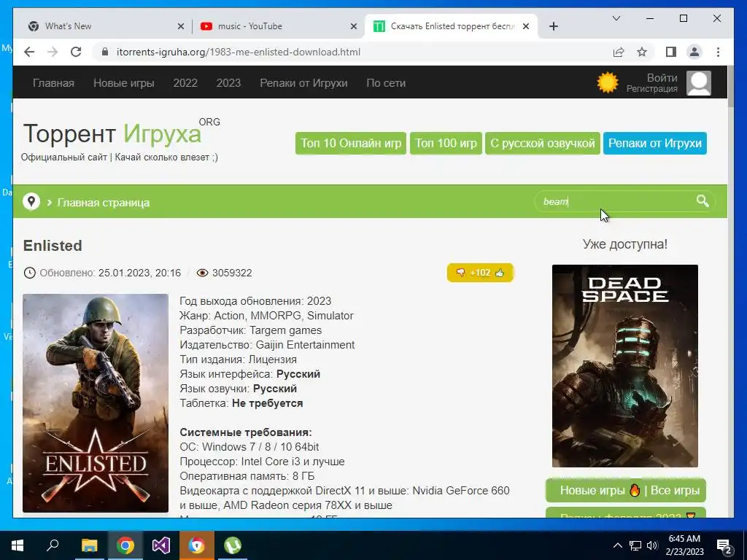Open Visual Studio from the taskbar
Image resolution: width=747 pixels, height=560 pixels.
tap(161, 545)
